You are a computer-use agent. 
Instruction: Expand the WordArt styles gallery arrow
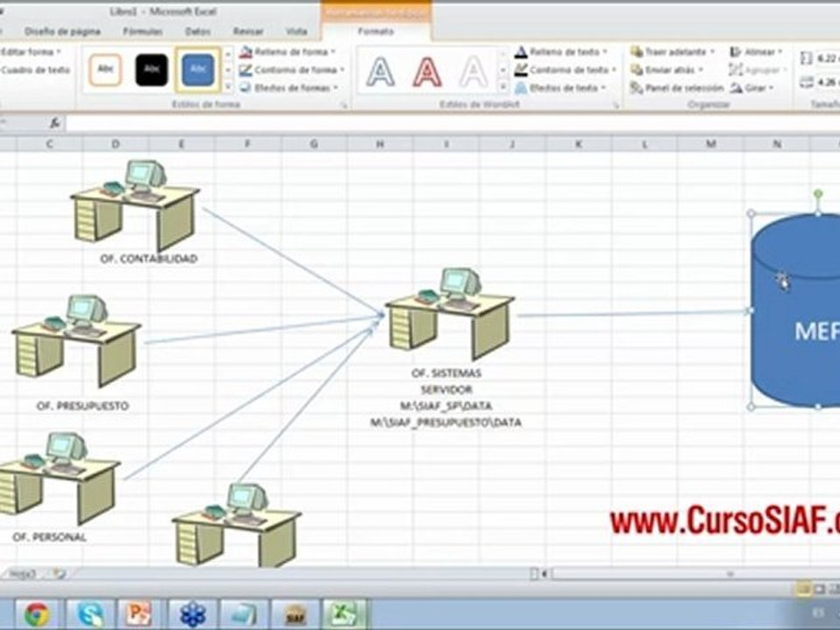[502, 87]
